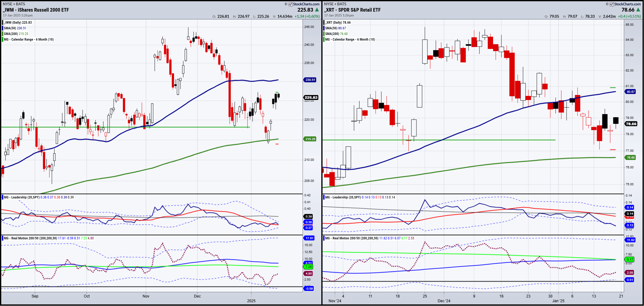Click the Dec label on IWM time axis
The width and height of the screenshot is (644, 306).
(x=198, y=296)
